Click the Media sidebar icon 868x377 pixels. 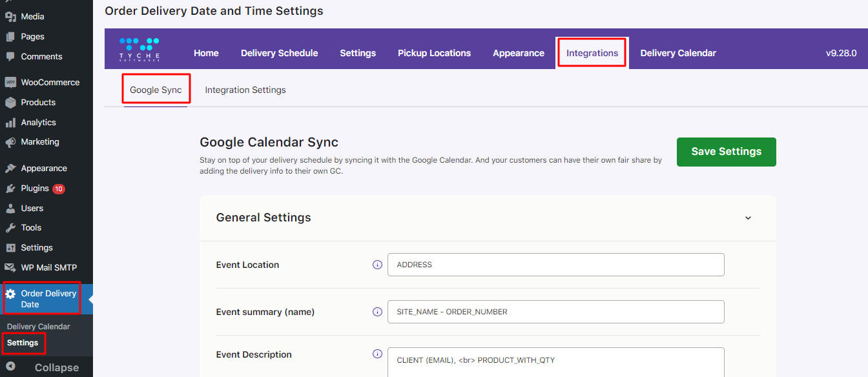10,17
